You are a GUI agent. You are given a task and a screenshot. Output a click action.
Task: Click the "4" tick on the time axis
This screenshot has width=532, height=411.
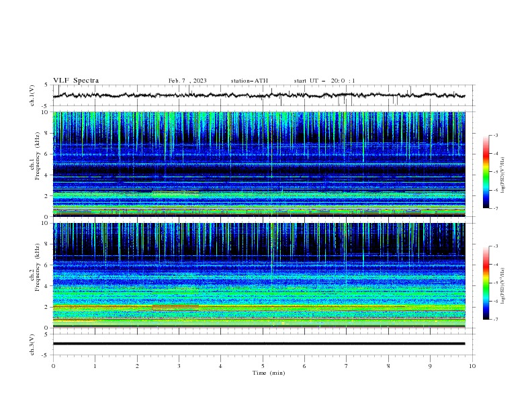pyautogui.click(x=220, y=366)
